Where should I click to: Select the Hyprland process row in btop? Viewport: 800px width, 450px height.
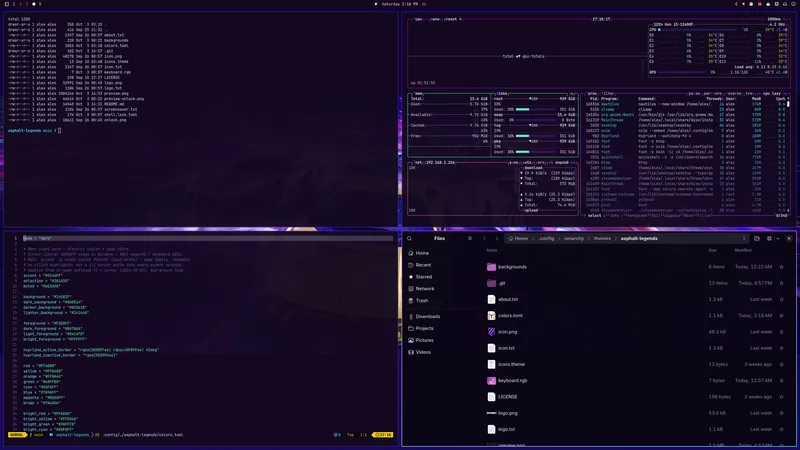(x=686, y=136)
